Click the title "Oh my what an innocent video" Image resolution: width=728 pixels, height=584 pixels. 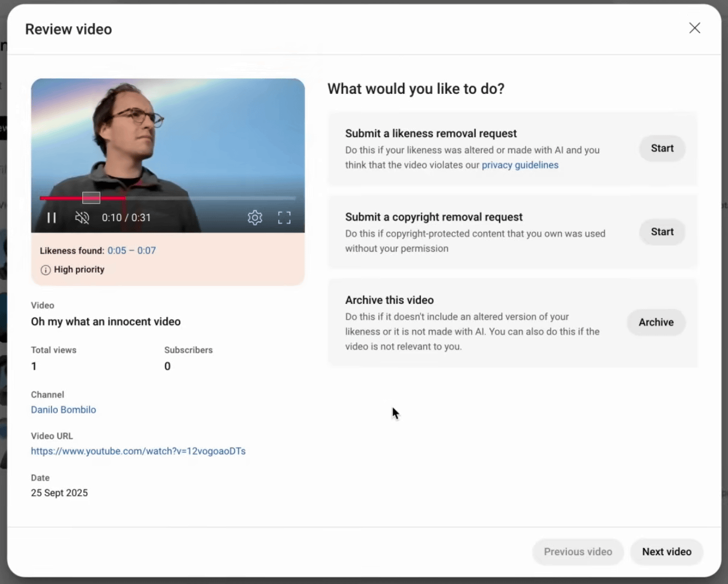click(x=106, y=321)
